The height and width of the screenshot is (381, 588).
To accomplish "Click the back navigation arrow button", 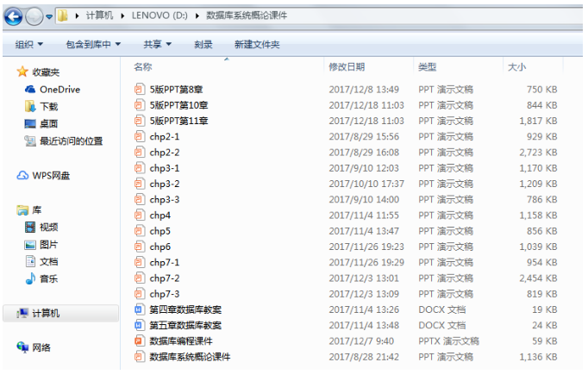I will tap(15, 16).
